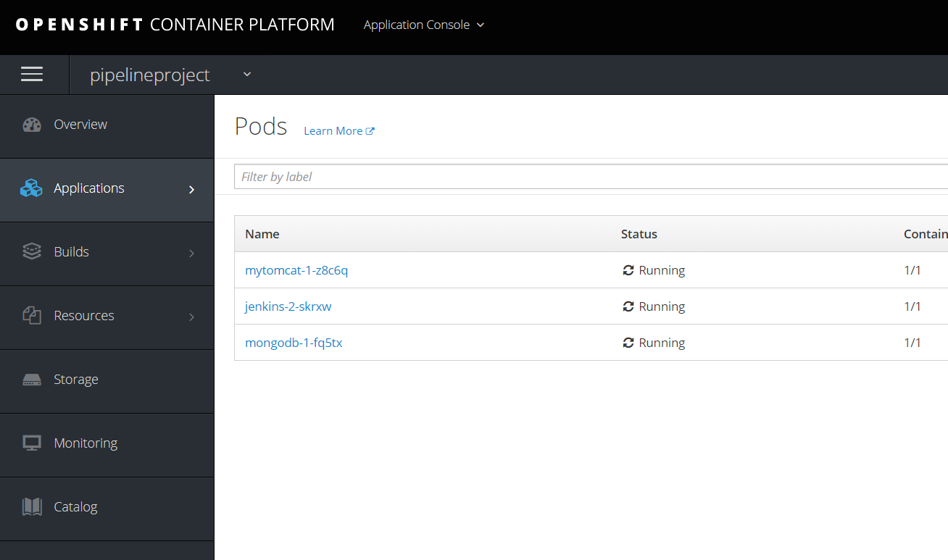Click the Catalog book icon
Screen dimensions: 948x560
point(32,507)
